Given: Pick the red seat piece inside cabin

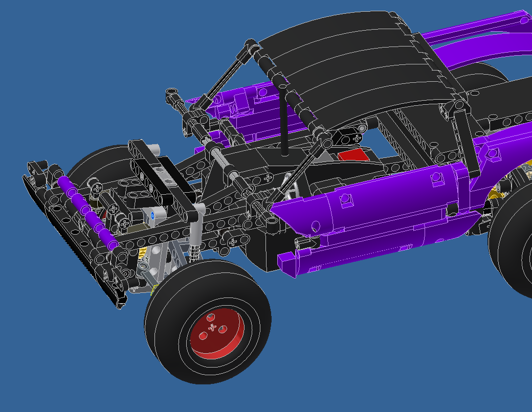Looking at the screenshot, I should [x=353, y=155].
